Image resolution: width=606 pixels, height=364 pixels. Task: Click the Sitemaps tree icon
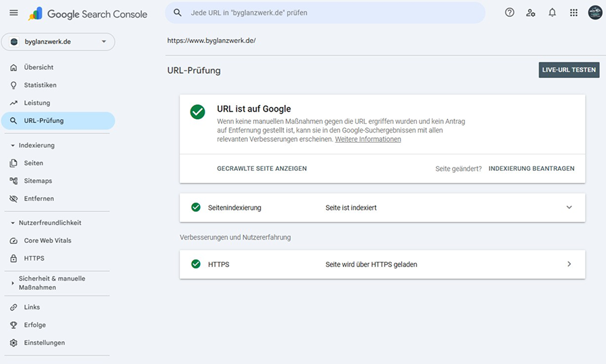point(13,181)
